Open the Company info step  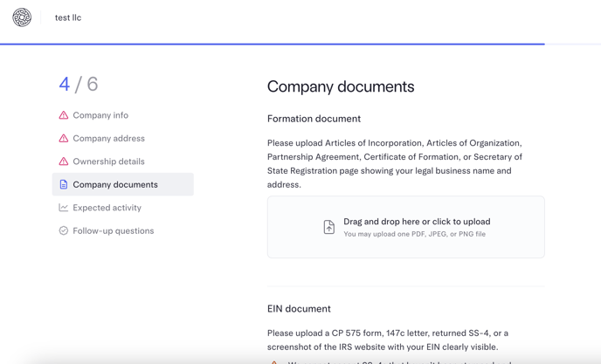point(100,115)
